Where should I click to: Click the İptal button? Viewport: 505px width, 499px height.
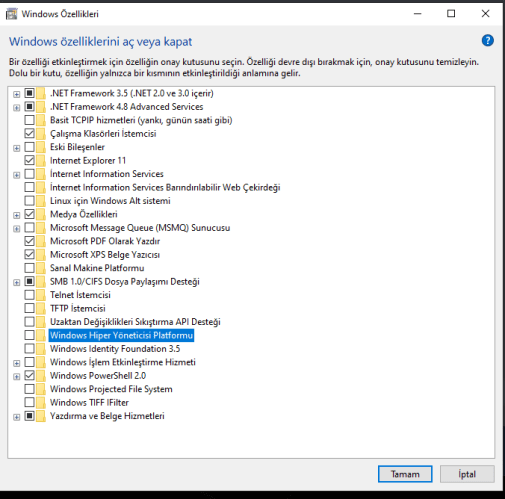click(467, 474)
